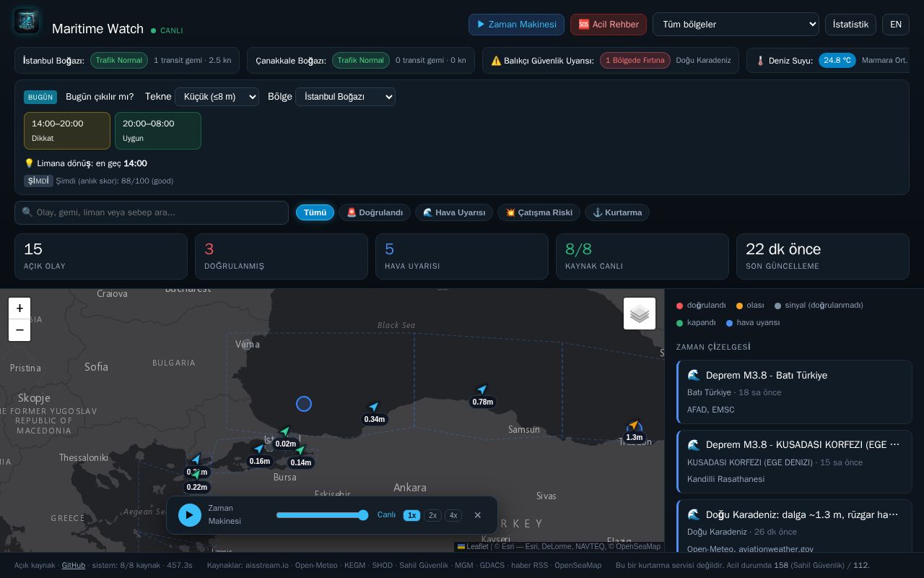Select the 1x playback speed
This screenshot has height=578, width=924.
pyautogui.click(x=411, y=515)
